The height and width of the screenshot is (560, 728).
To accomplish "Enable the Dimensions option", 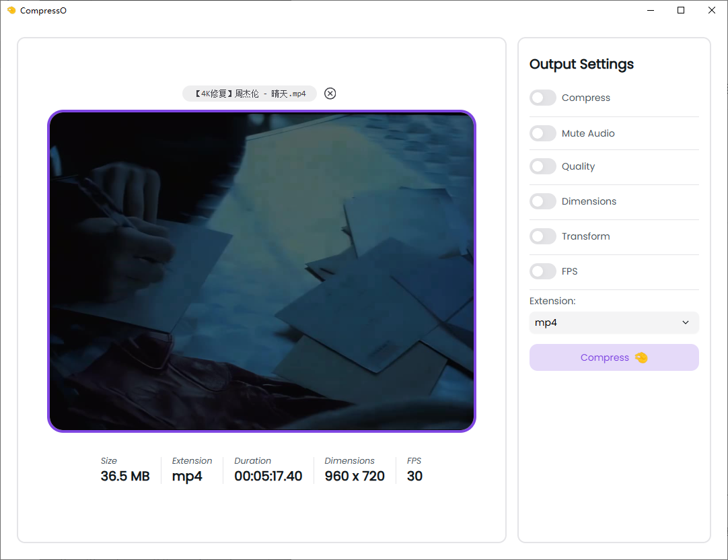I will (x=543, y=201).
